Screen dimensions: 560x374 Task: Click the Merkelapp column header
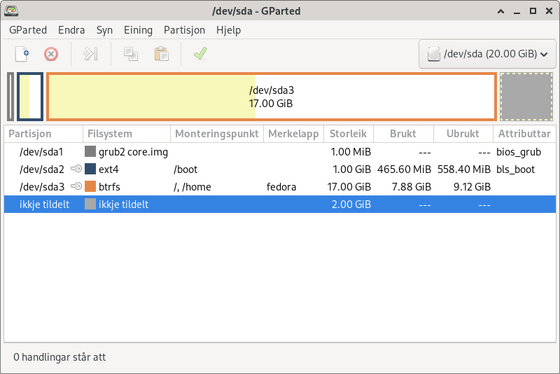click(x=294, y=134)
